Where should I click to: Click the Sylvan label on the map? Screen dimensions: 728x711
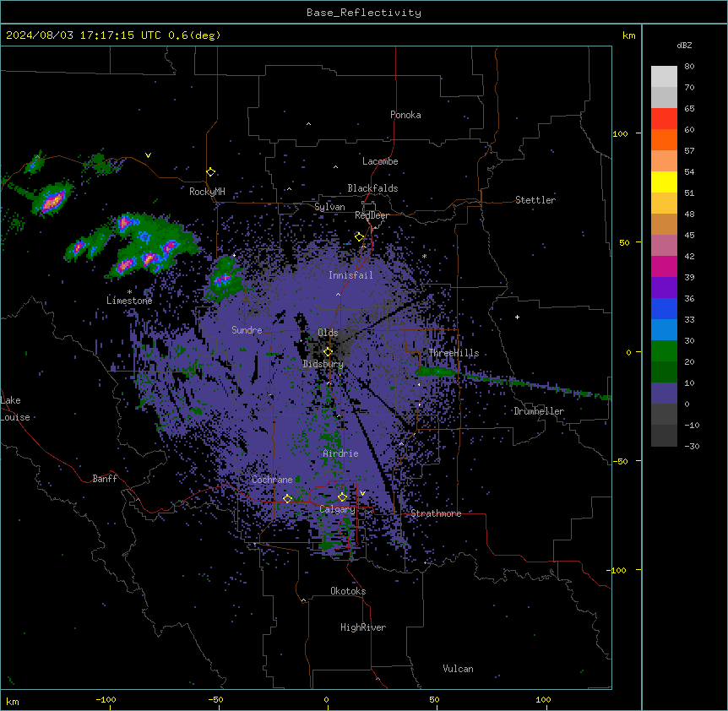pos(329,207)
